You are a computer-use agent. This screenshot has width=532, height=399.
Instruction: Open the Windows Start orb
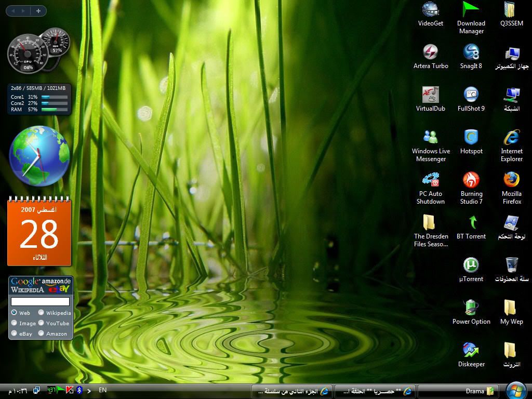[516, 391]
